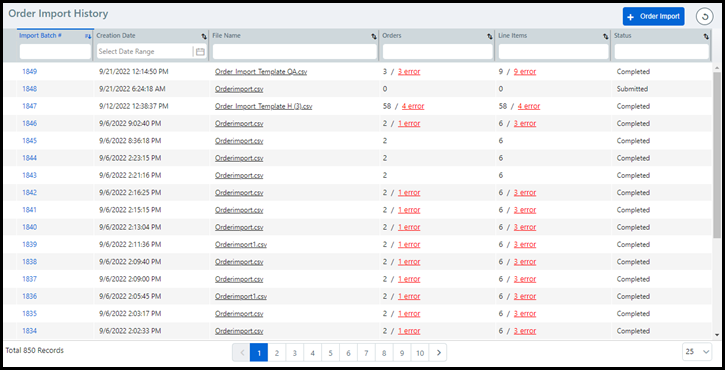Select page 2 in pagination
This screenshot has height=370, width=725.
pos(276,353)
